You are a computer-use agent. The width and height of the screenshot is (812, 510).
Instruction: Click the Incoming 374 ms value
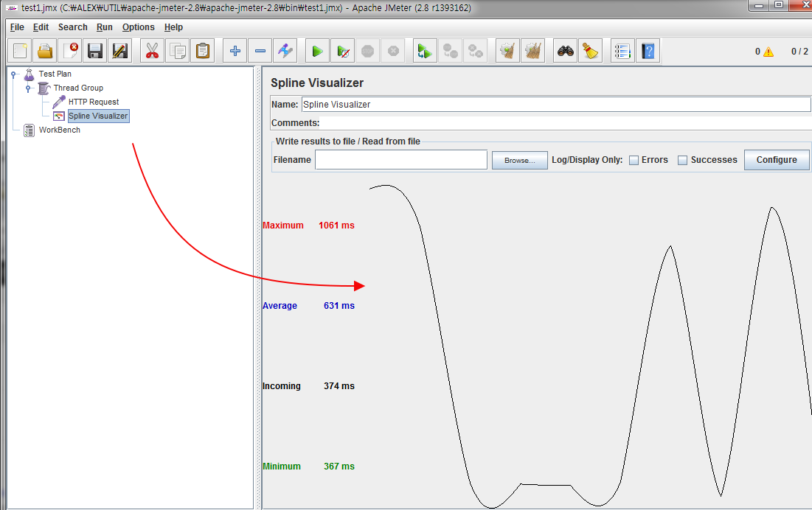coord(339,386)
